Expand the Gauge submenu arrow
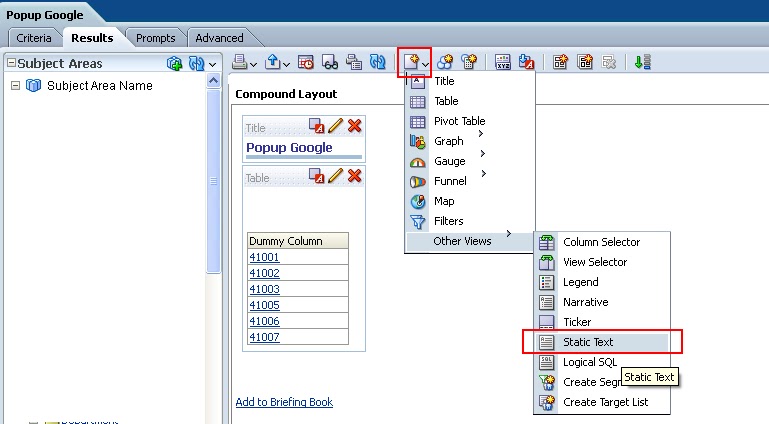This screenshot has height=424, width=769. pos(483,153)
